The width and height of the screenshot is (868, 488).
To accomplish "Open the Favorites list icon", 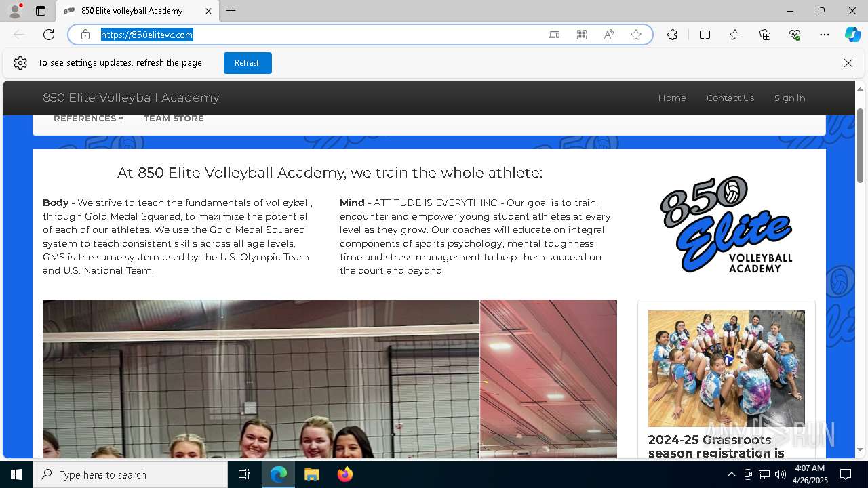I will tap(735, 35).
